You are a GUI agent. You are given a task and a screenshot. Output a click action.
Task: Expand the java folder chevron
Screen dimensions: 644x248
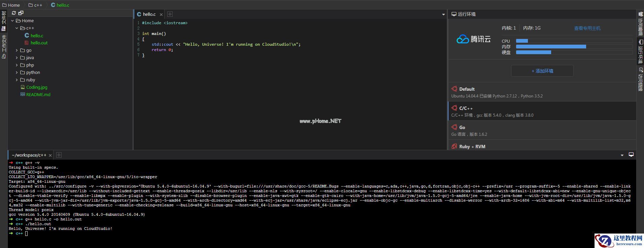(x=16, y=57)
